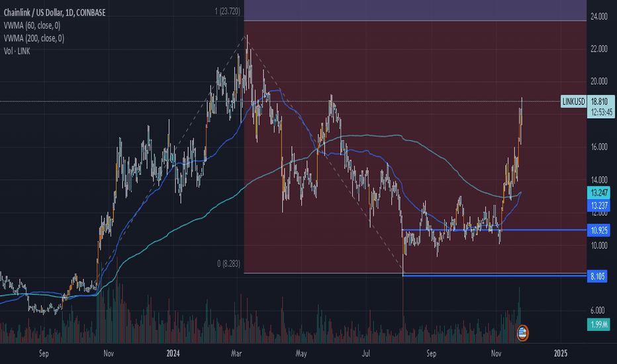Click the 12:53:45 countdown label

[x=601, y=113]
